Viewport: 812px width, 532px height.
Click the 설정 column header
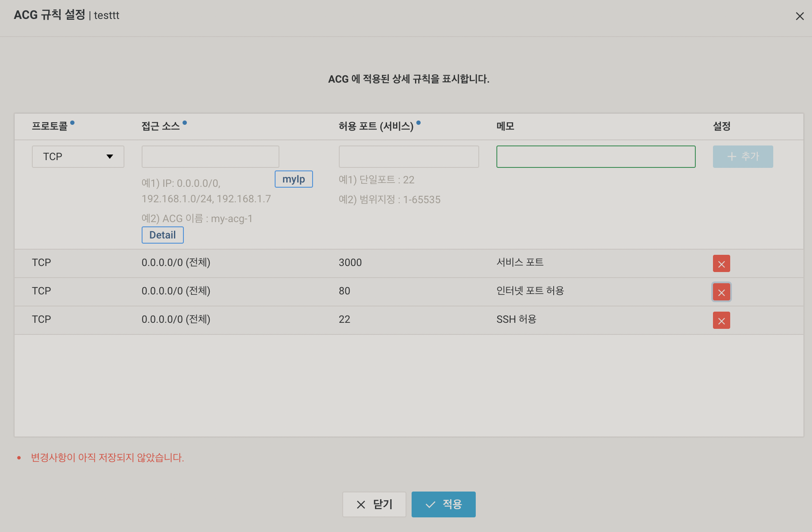[722, 126]
